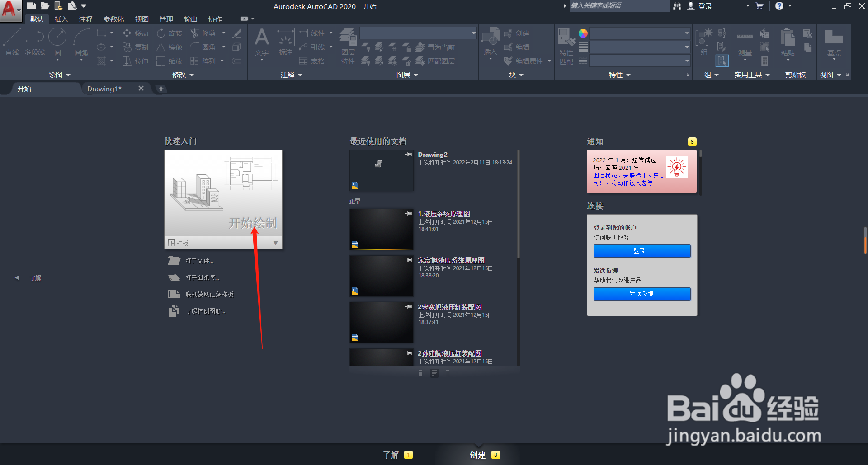Expand the 块 (Block) panel
The width and height of the screenshot is (868, 465).
(x=516, y=75)
